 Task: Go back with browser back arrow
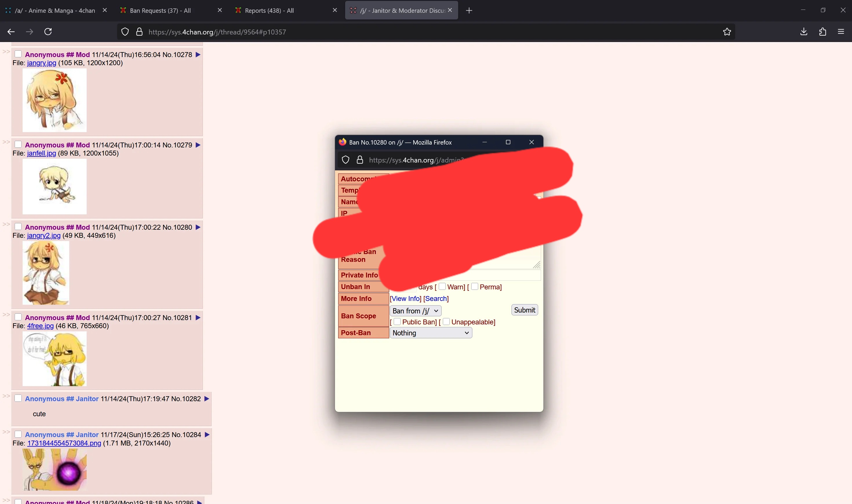click(x=11, y=32)
